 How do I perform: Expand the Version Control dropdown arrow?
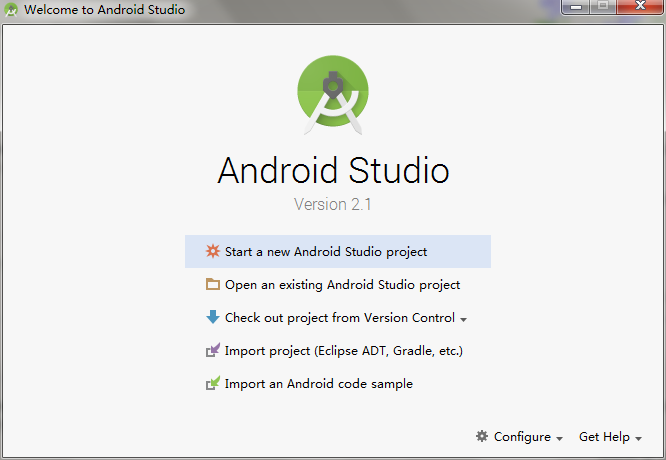pyautogui.click(x=463, y=319)
